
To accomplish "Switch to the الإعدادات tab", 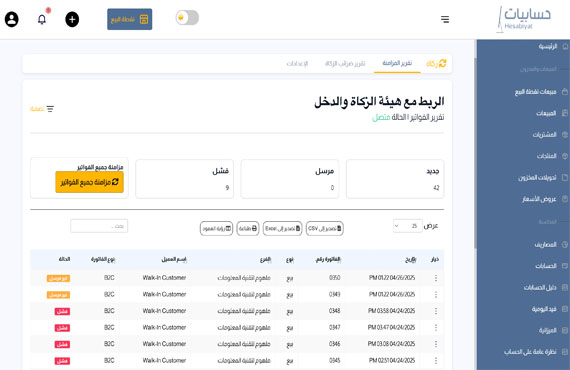I will [x=297, y=64].
